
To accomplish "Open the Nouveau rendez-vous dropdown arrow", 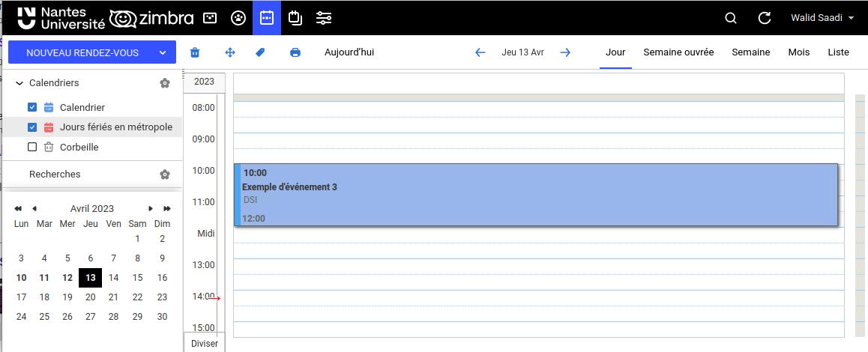I will tap(163, 52).
